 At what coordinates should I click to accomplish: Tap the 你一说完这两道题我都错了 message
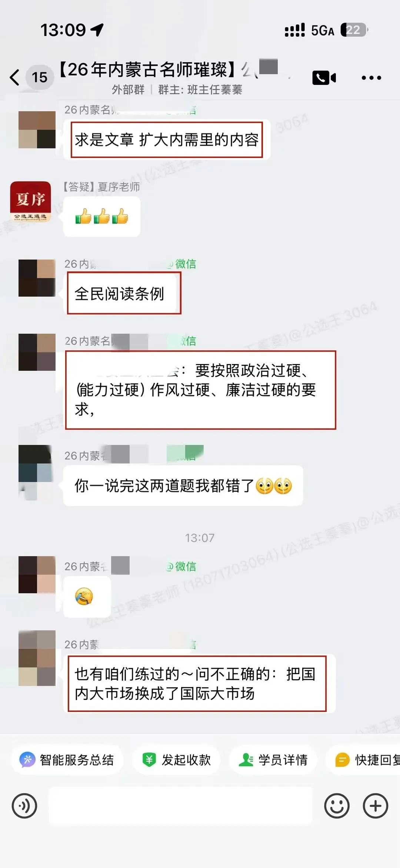pyautogui.click(x=183, y=485)
